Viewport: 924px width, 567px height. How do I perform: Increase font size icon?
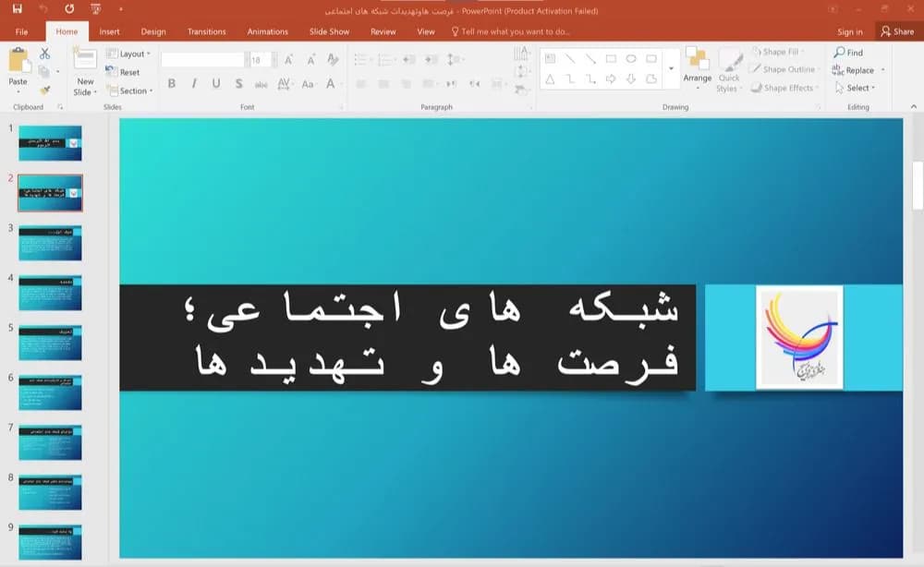288,59
